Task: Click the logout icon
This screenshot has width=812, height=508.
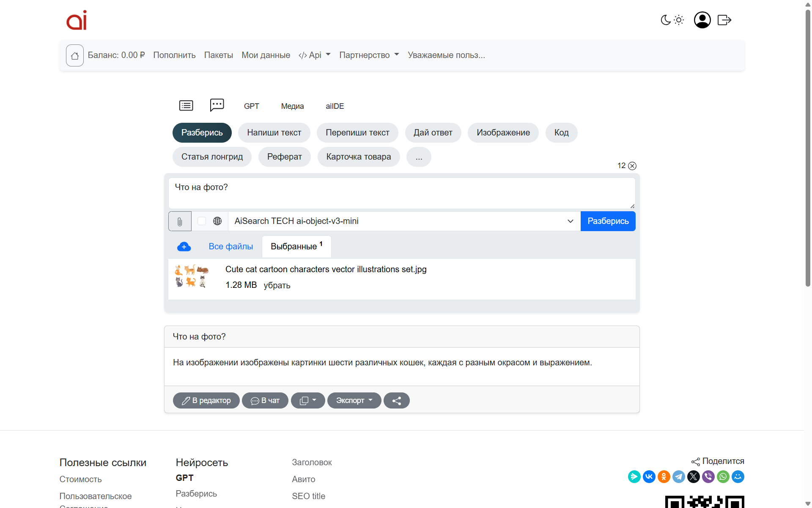Action: 724,20
